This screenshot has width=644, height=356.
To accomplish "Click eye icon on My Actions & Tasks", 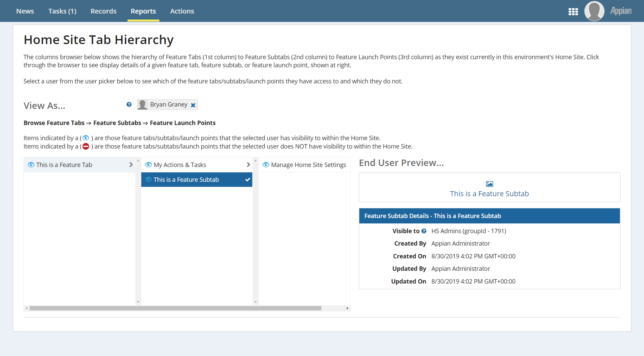I will (148, 165).
